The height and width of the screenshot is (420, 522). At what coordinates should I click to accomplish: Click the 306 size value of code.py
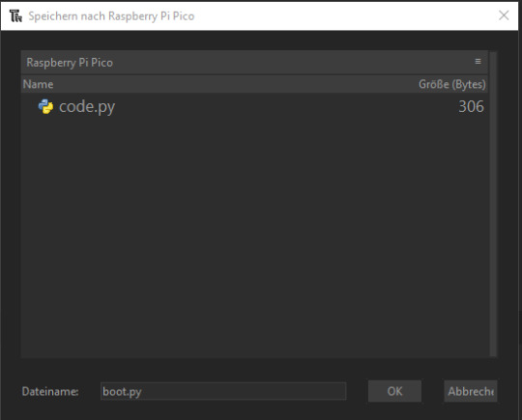(x=471, y=107)
